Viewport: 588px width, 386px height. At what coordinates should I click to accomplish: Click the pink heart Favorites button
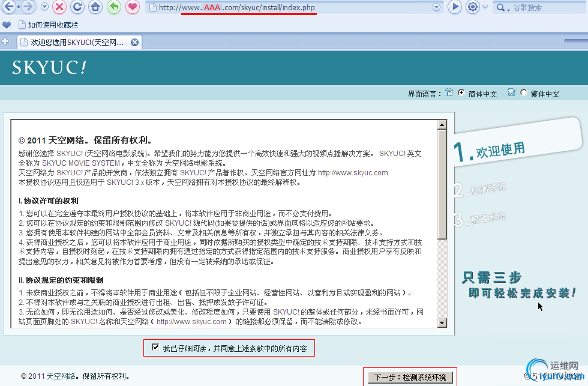133,7
